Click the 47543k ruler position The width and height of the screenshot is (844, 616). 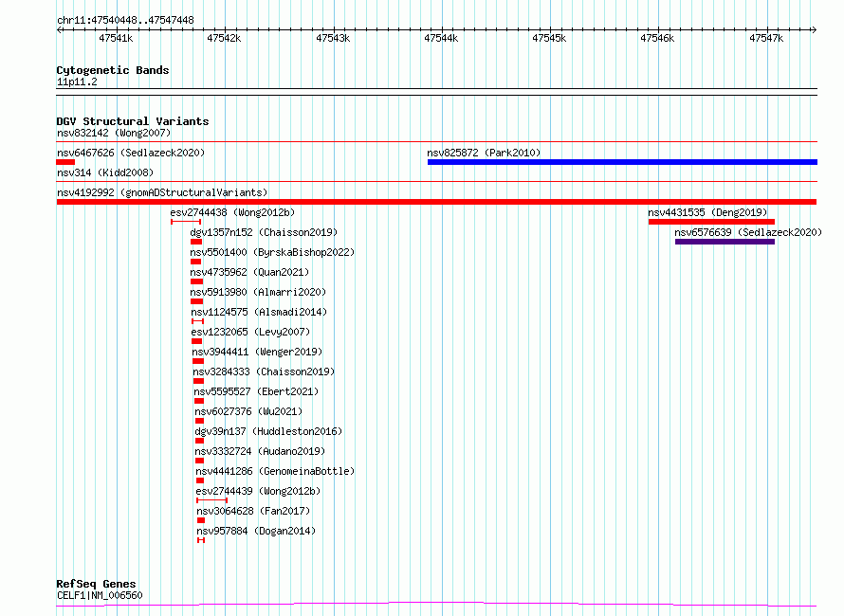(x=333, y=38)
